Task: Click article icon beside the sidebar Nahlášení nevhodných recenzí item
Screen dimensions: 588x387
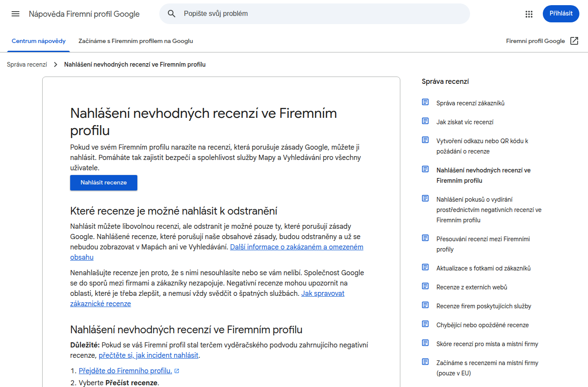Action: [425, 169]
